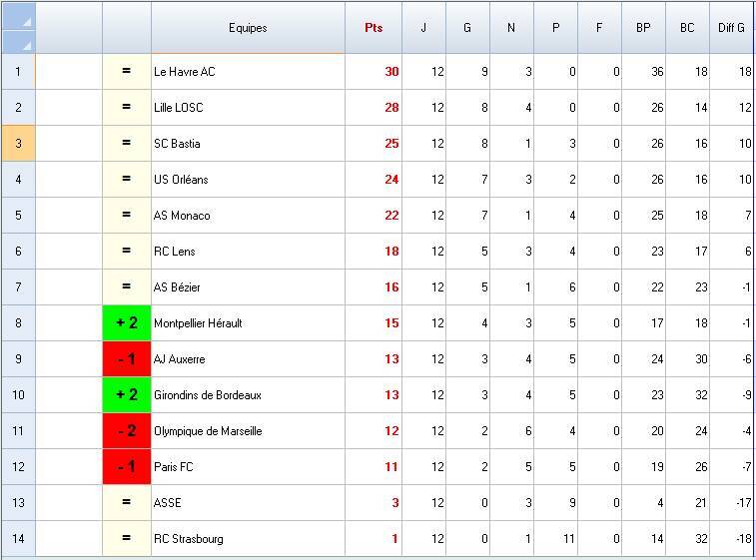The height and width of the screenshot is (560, 756).
Task: Click the BC column header
Action: tap(687, 28)
